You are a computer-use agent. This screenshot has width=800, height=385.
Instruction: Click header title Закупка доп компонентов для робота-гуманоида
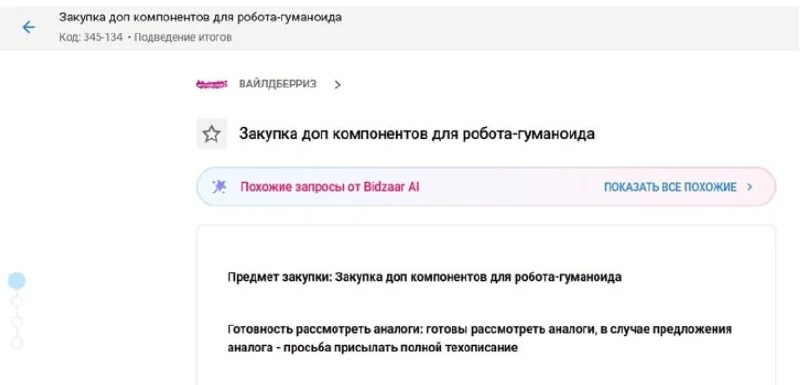(200, 17)
